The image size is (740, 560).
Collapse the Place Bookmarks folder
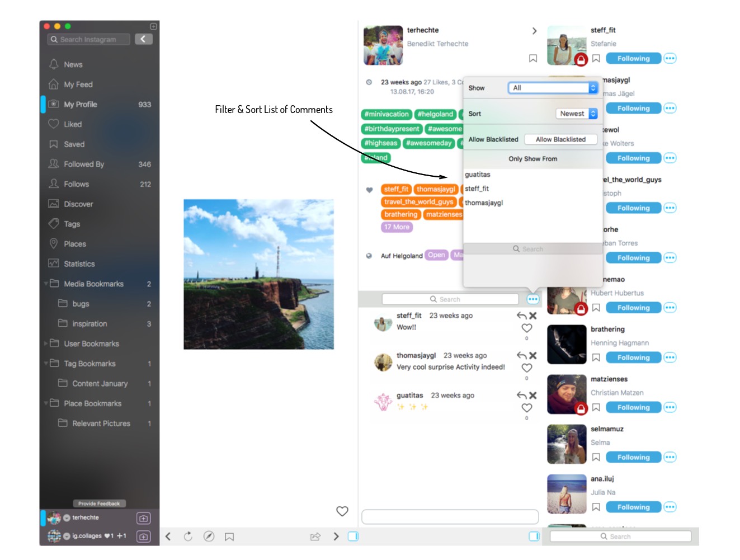(46, 403)
